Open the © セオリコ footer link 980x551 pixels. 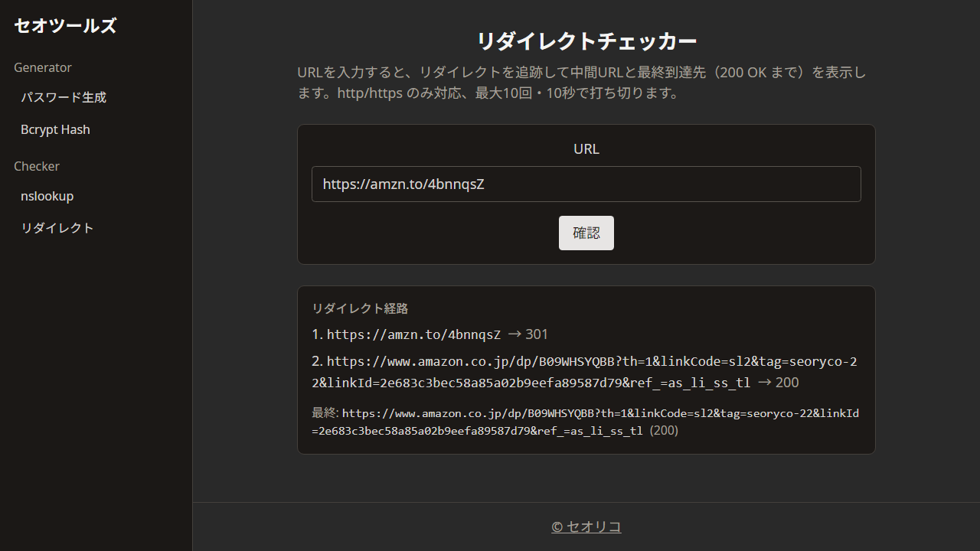pos(586,527)
